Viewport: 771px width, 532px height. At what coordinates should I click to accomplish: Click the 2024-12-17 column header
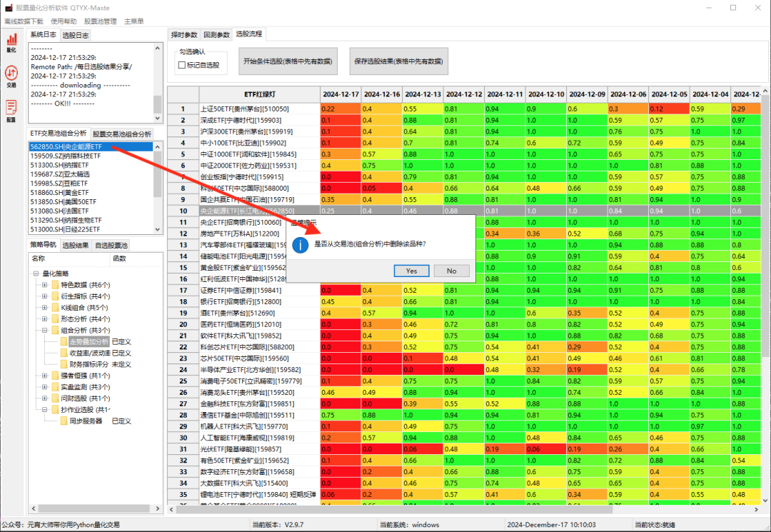(x=341, y=94)
